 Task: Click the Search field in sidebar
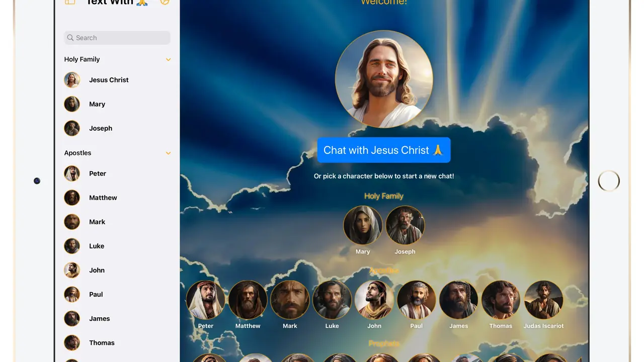pyautogui.click(x=117, y=38)
